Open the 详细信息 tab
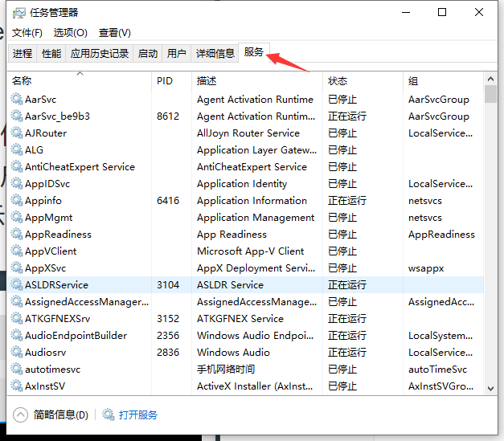This screenshot has height=441, width=504. pos(215,53)
